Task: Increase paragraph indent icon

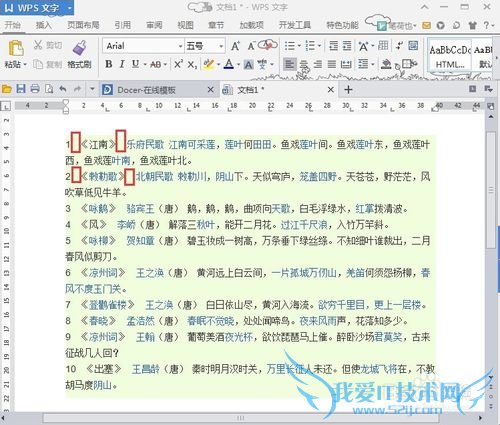Action: point(347,46)
